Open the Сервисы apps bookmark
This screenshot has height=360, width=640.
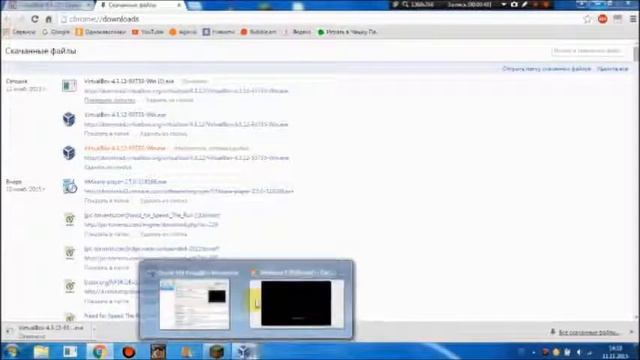pyautogui.click(x=19, y=32)
